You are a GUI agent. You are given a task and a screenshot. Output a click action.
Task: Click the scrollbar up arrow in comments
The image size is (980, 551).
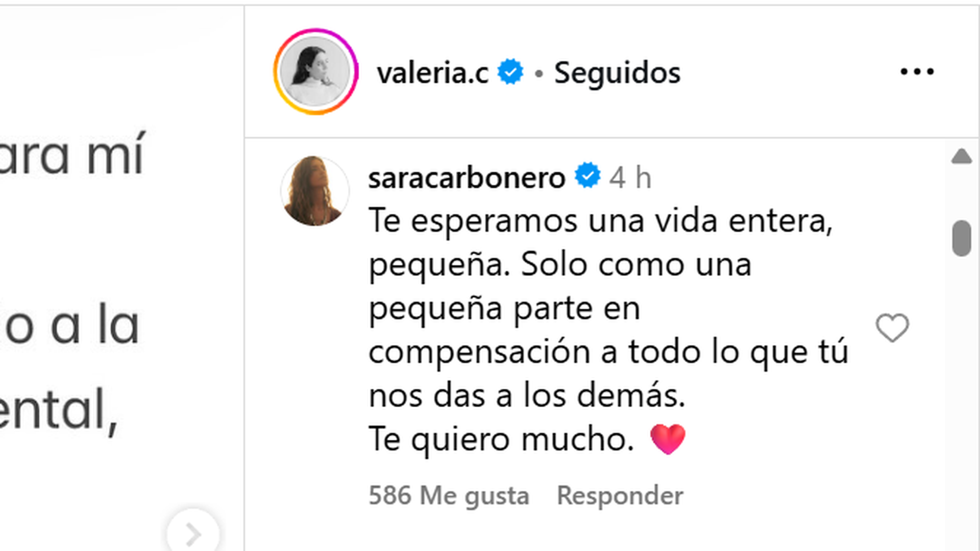pos(961,156)
